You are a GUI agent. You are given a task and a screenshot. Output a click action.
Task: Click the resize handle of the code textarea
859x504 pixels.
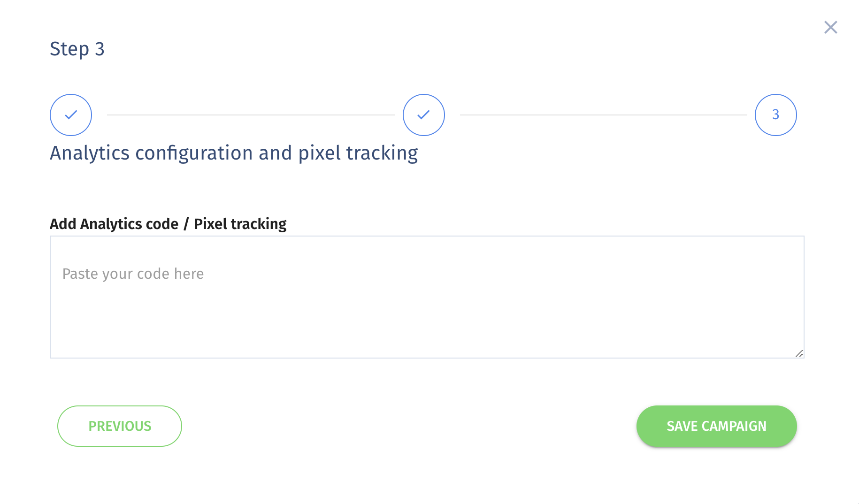799,353
